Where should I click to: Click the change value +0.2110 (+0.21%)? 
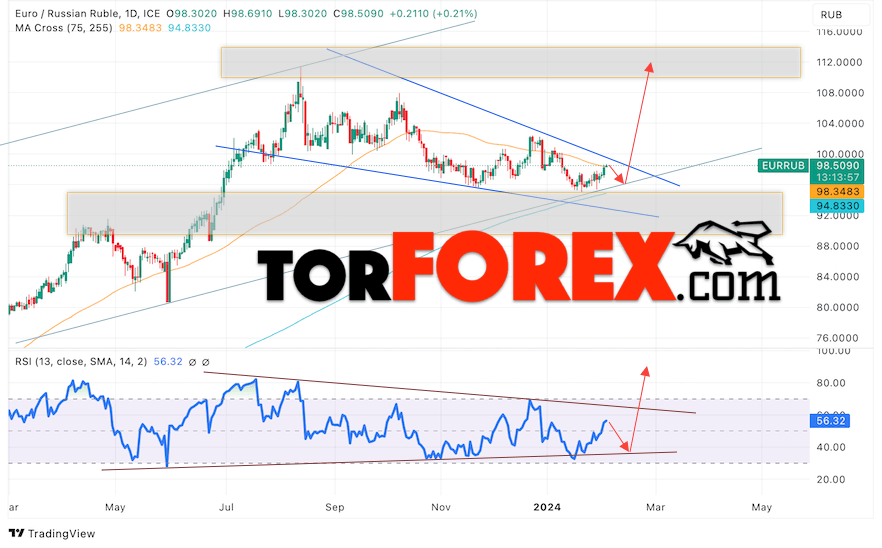tap(434, 13)
